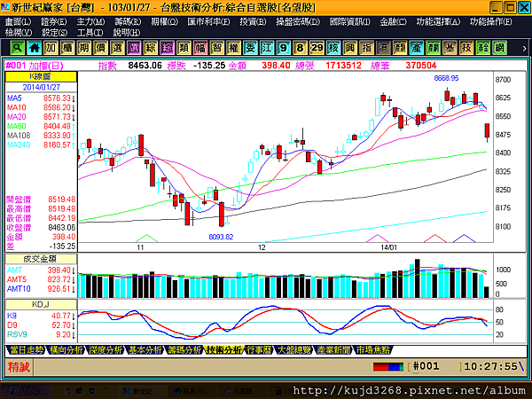Viewport: 532px width, 399px height.
Task: Open the 加 weighted index toolbar icon
Action: [51, 48]
